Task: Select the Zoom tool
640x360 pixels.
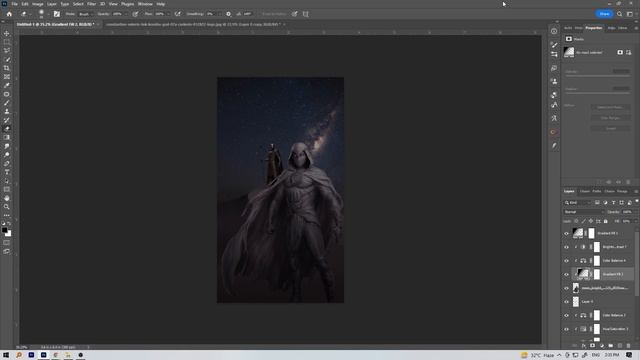Action: point(7,207)
